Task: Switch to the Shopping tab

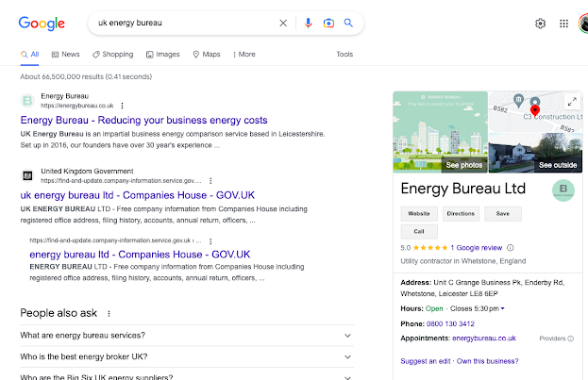Action: point(113,55)
